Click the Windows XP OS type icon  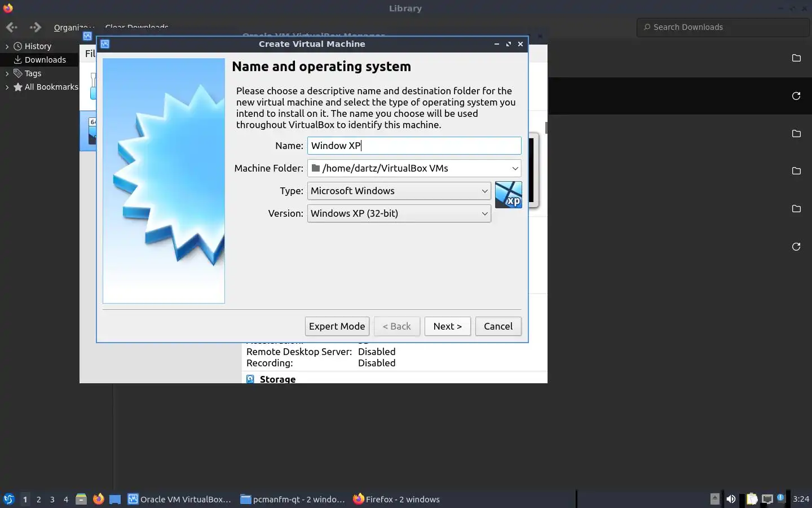coord(508,195)
